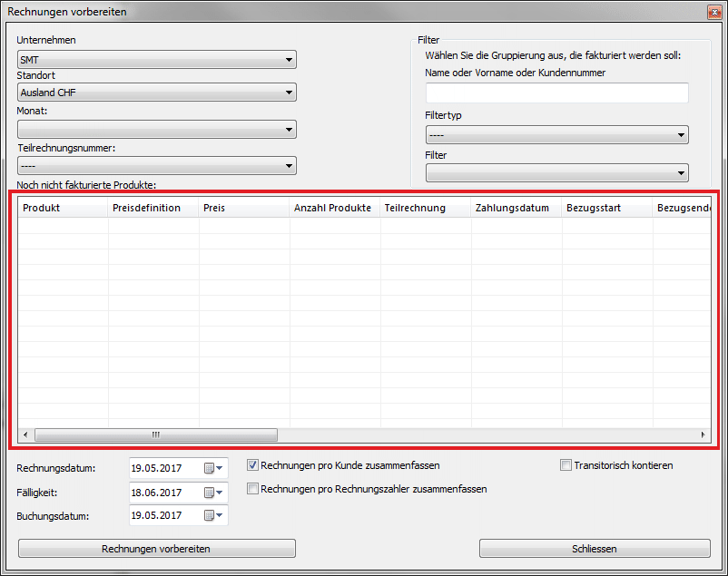Expand the Unternehmen dropdown showing SMT
728x576 pixels.
(156, 61)
